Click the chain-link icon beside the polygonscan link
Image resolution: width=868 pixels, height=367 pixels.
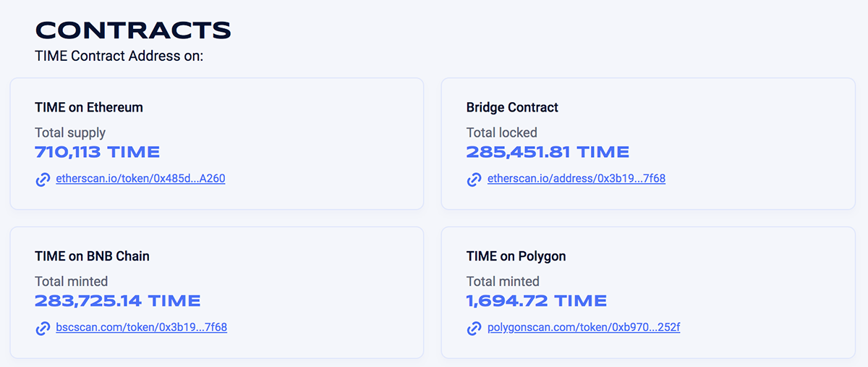(x=475, y=328)
